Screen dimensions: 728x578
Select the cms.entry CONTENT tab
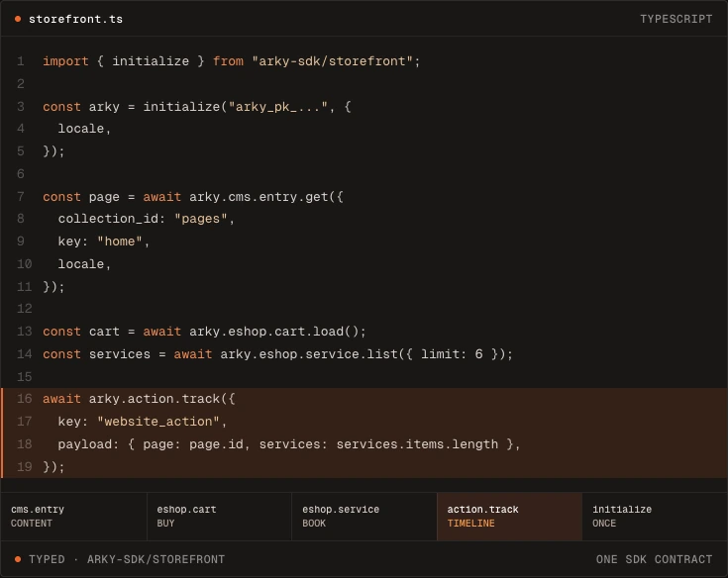[x=73, y=517]
